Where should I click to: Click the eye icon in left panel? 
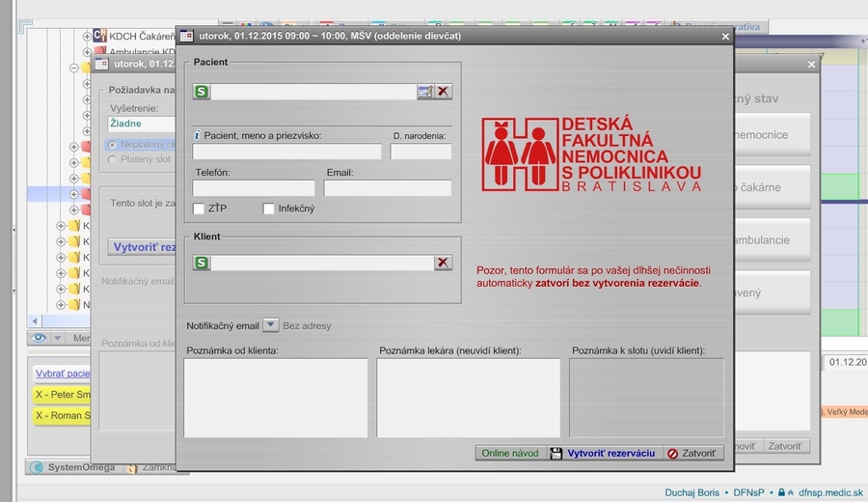(x=39, y=338)
